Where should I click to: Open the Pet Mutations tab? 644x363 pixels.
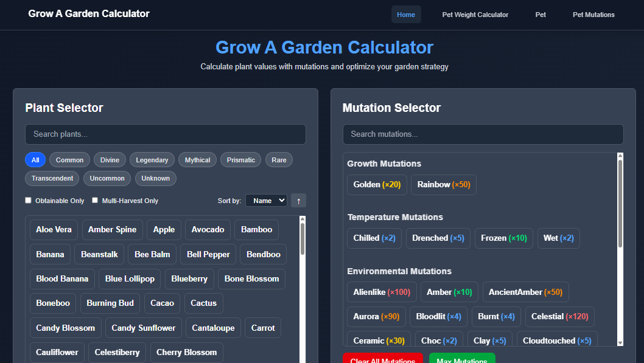(593, 14)
